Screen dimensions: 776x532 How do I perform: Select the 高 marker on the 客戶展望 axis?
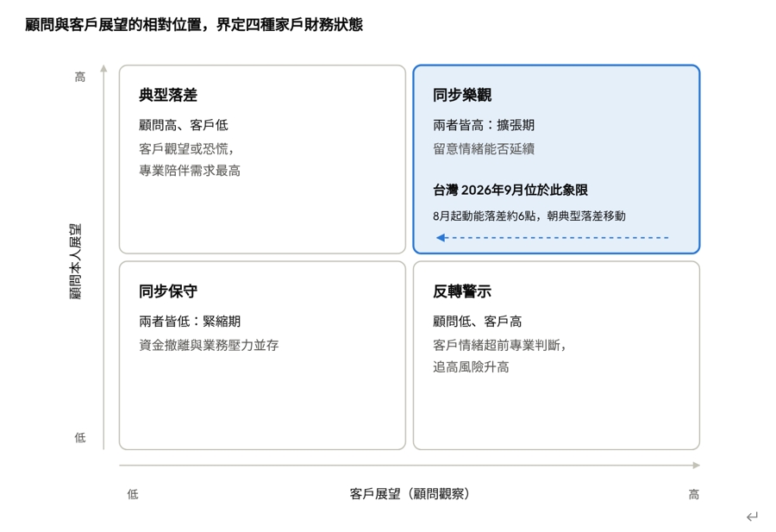(694, 494)
